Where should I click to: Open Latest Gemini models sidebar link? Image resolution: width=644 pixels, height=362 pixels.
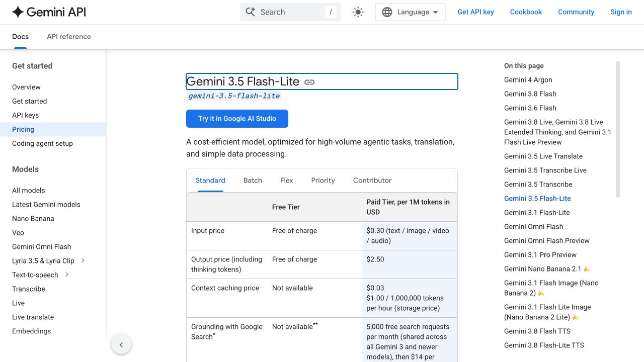tap(46, 204)
